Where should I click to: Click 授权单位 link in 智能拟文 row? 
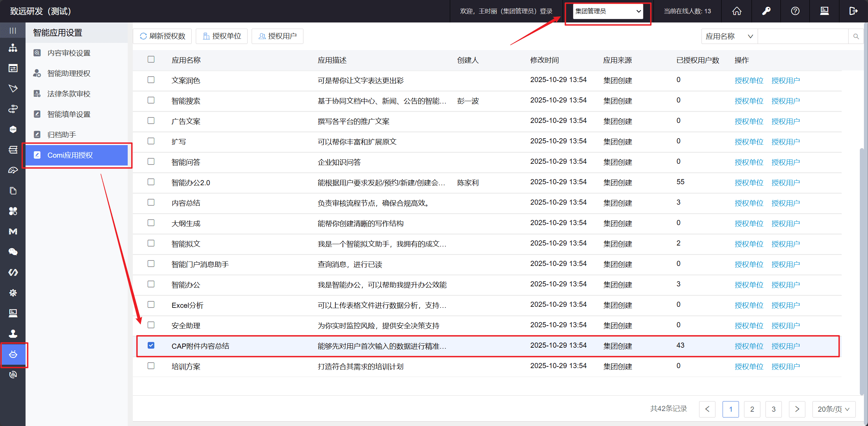click(x=749, y=244)
